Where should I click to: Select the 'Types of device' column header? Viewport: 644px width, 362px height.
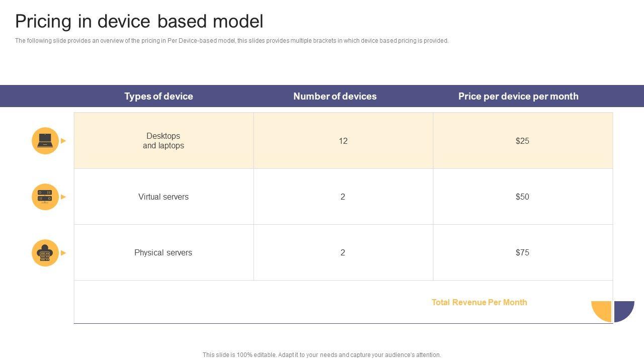[x=158, y=96]
